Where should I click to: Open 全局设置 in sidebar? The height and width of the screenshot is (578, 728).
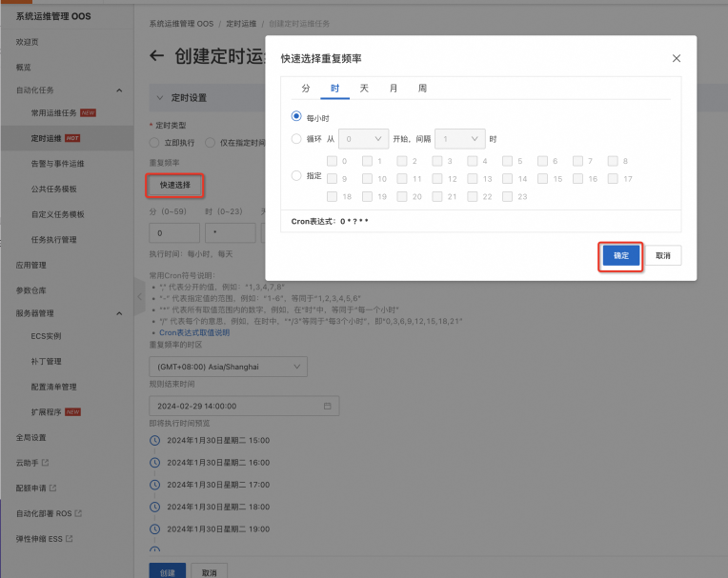tap(31, 437)
